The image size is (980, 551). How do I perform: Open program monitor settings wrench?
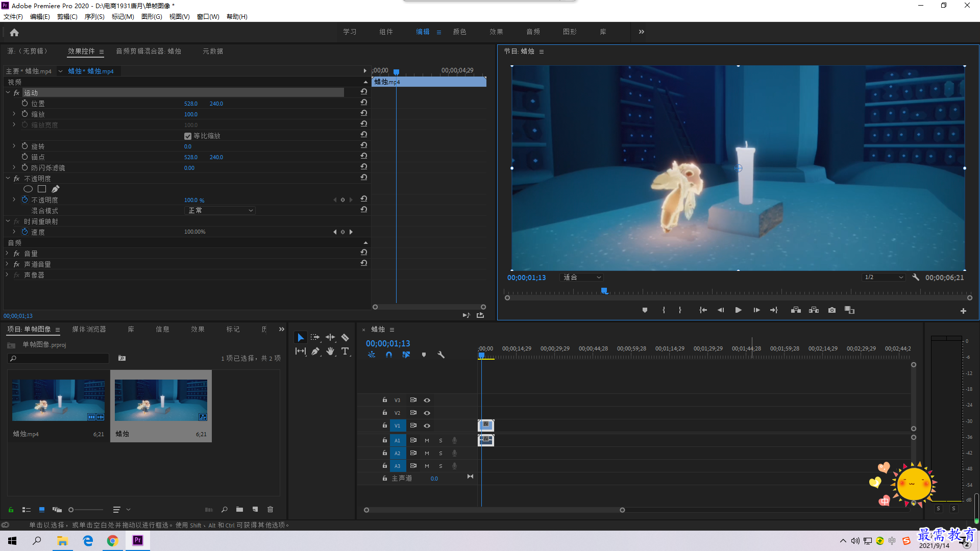(916, 277)
